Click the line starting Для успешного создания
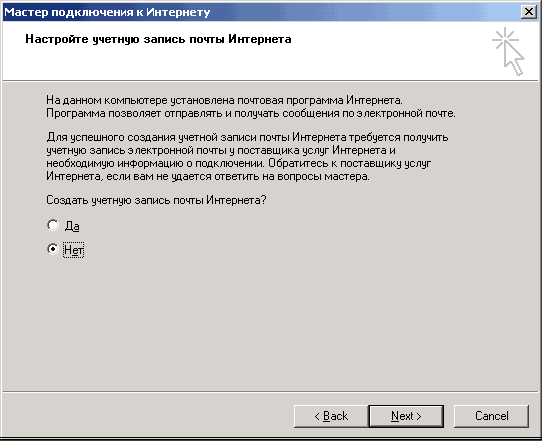 click(x=247, y=137)
